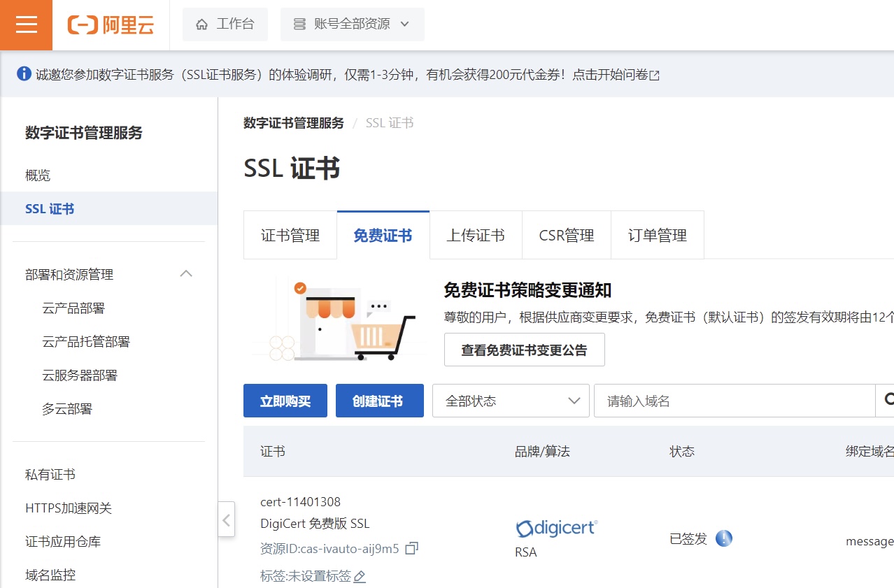894x588 pixels.
Task: Open the hamburger main menu
Action: pyautogui.click(x=26, y=25)
